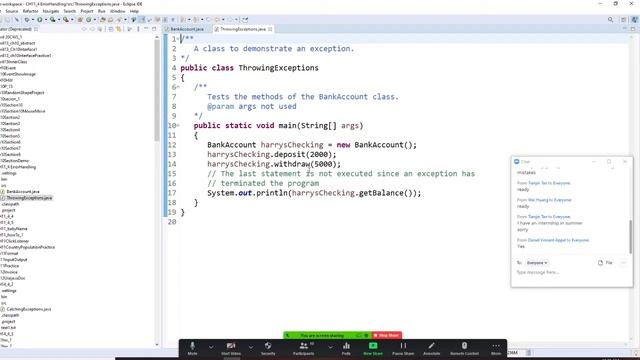Click code line 'harrysChecking.deposit(2000);'
Viewport: 640px width, 360px height.
tap(271, 154)
